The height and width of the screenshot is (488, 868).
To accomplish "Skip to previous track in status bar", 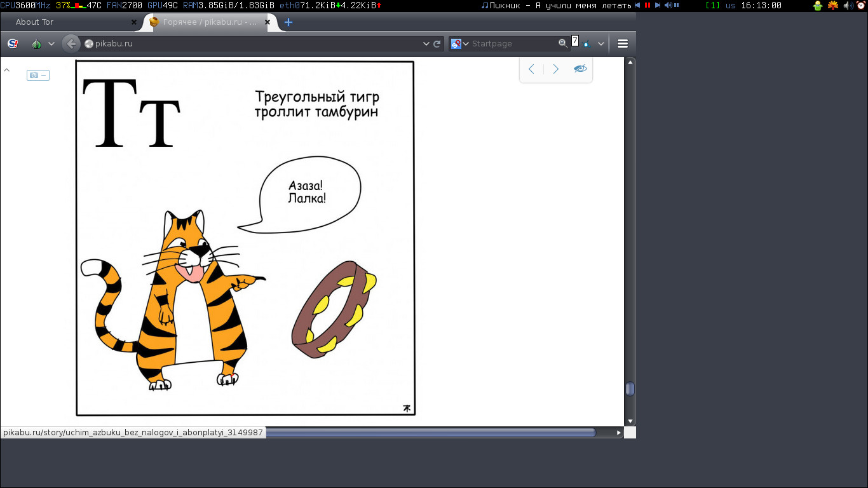I will pyautogui.click(x=637, y=5).
